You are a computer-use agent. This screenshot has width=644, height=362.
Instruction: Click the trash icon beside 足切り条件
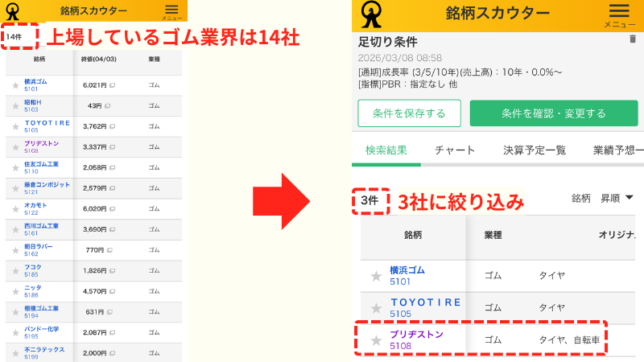coord(632,39)
